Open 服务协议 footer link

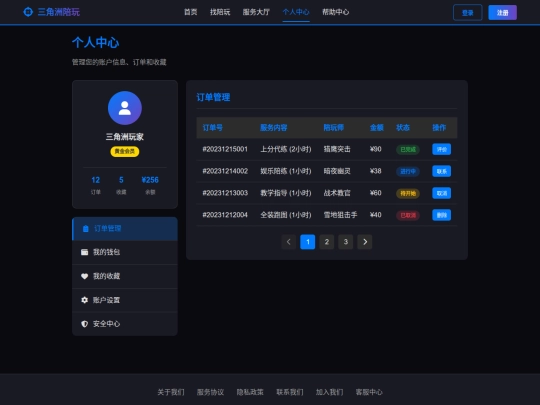click(x=210, y=392)
